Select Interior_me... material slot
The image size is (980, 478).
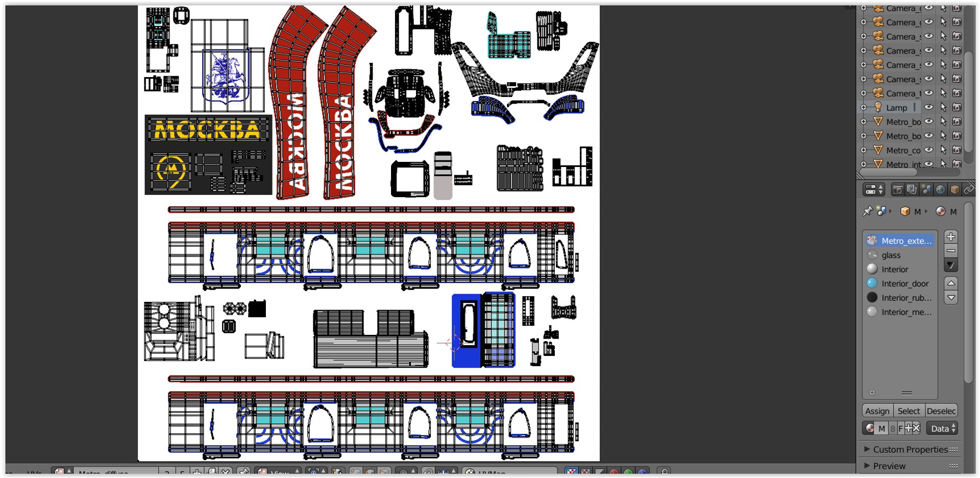click(x=900, y=312)
